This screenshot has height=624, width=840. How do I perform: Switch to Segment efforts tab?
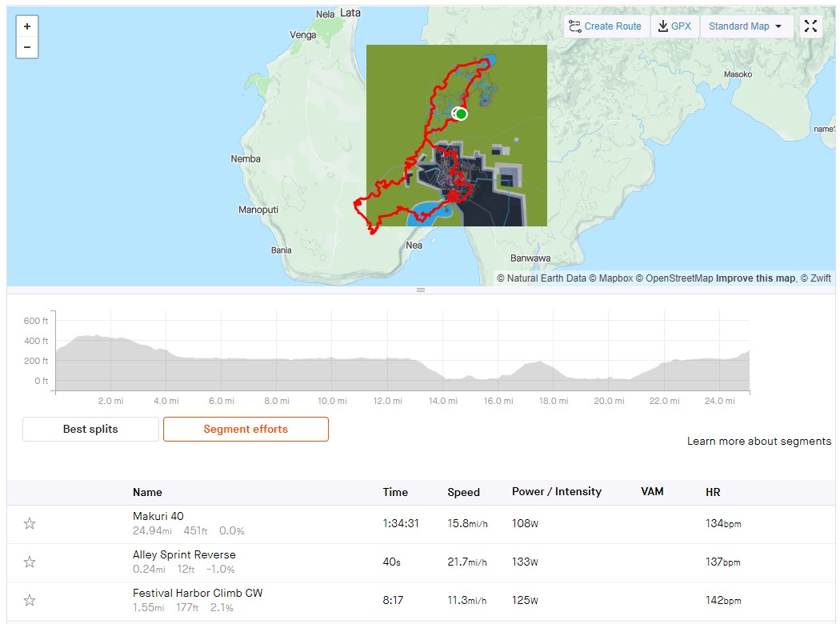246,429
